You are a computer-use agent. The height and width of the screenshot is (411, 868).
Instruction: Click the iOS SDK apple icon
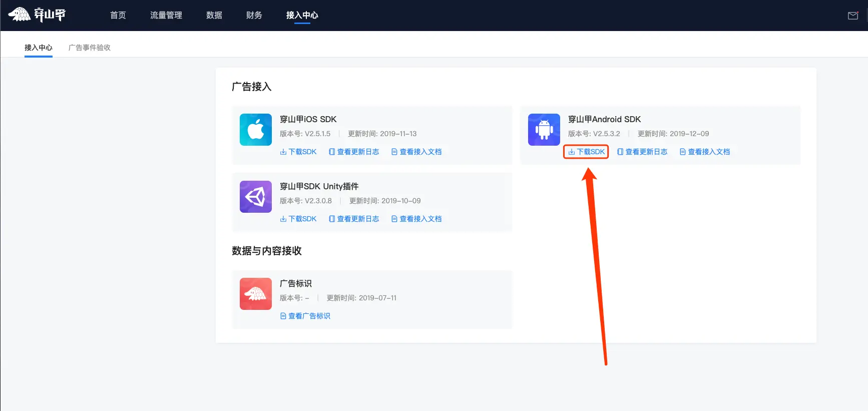[256, 130]
